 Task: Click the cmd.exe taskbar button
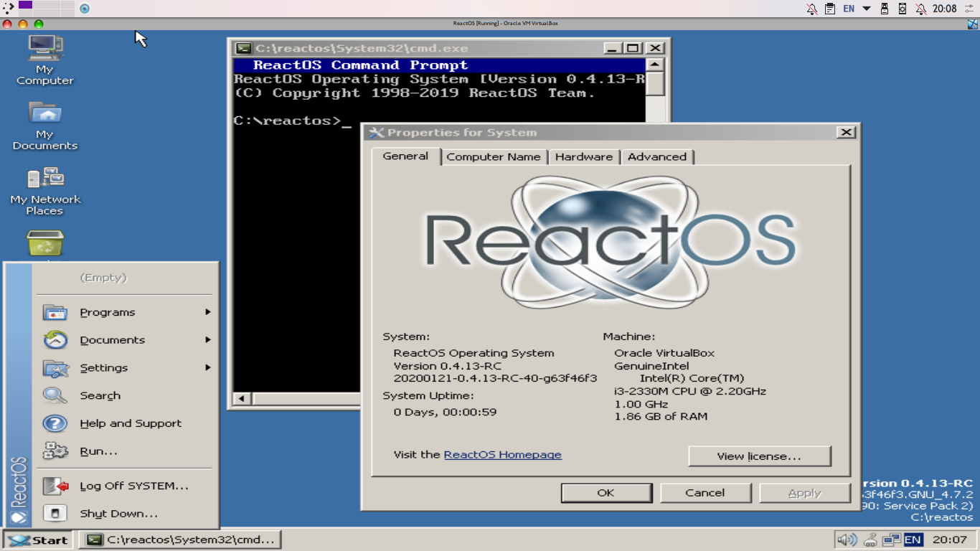179,540
